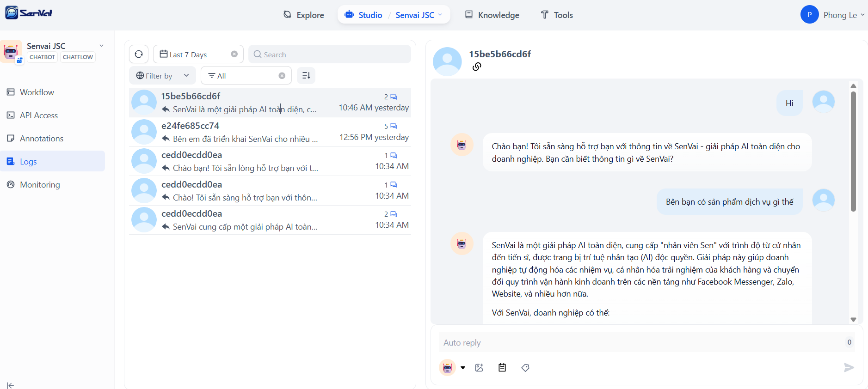Open the bot avatar reply-mode dropdown

[x=462, y=368]
